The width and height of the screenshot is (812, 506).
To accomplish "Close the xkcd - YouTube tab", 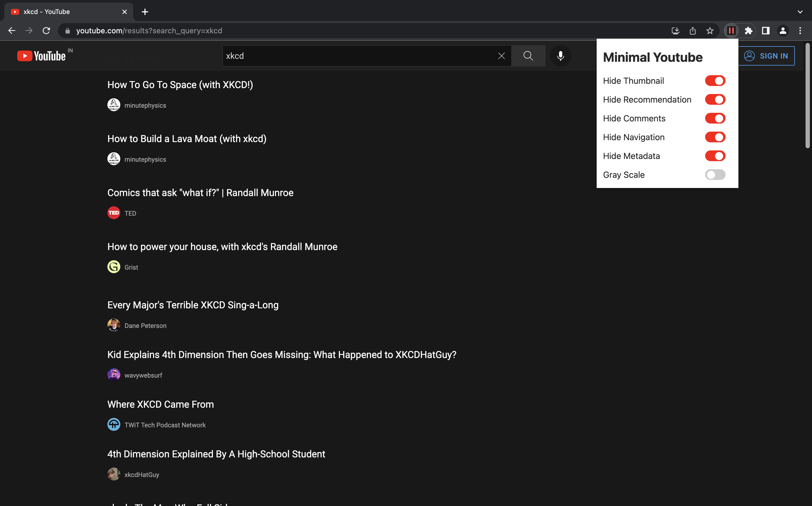I will 125,12.
